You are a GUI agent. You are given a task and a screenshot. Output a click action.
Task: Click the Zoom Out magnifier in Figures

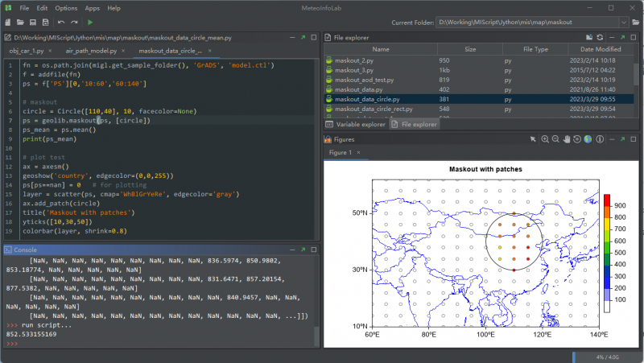tap(555, 139)
